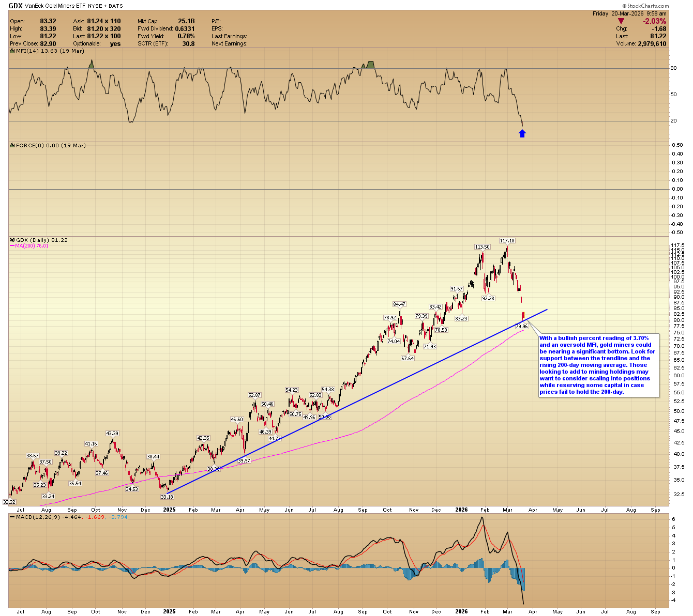This screenshot has width=693, height=616.
Task: Click the GDX (Daily) candlestick legend icon
Action: coord(12,240)
